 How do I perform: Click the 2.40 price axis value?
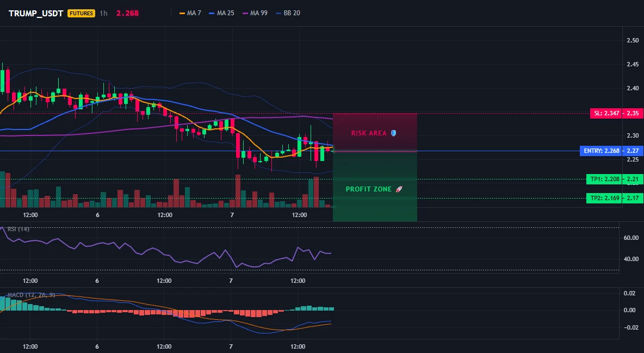[x=633, y=88]
